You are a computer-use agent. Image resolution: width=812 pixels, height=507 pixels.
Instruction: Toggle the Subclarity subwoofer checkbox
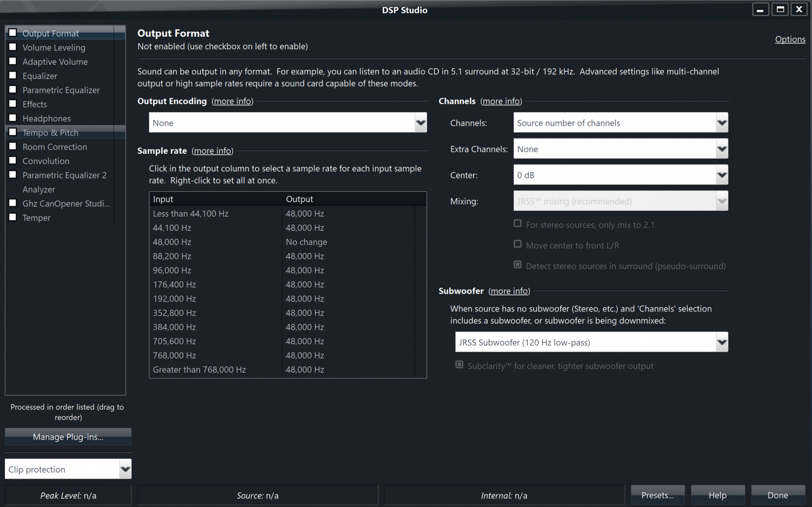click(x=459, y=365)
